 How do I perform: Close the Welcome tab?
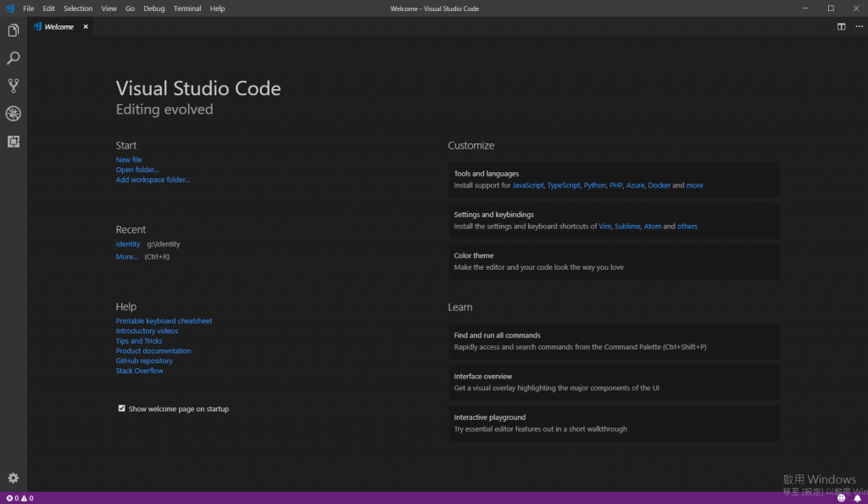(x=86, y=26)
